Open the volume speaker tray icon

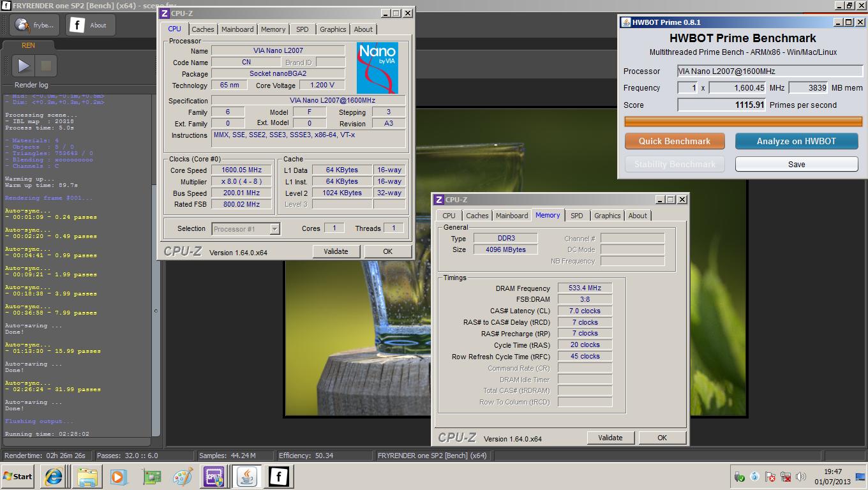pos(801,477)
